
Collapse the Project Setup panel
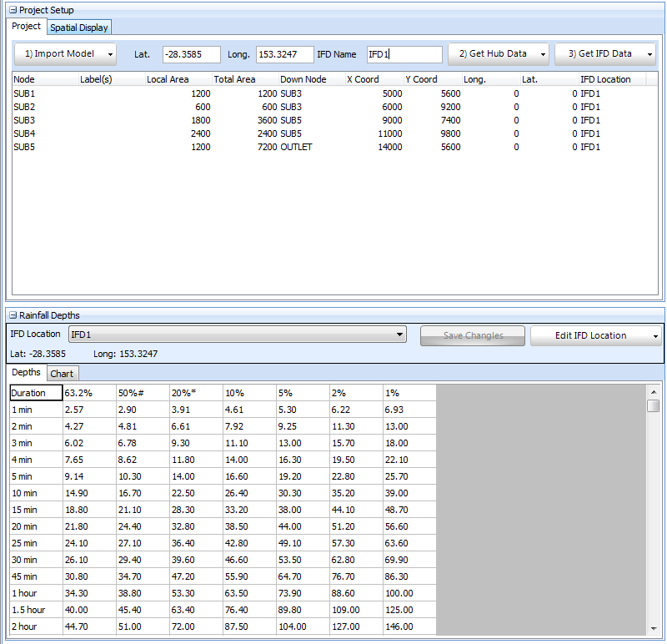13,10
